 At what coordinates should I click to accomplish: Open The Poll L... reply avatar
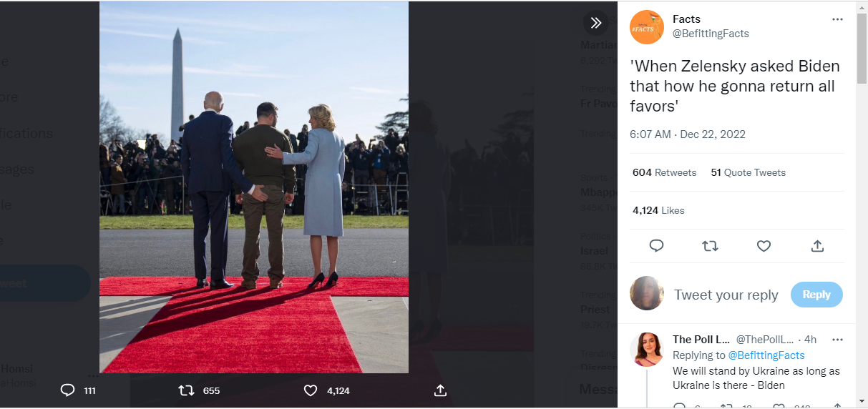(647, 350)
